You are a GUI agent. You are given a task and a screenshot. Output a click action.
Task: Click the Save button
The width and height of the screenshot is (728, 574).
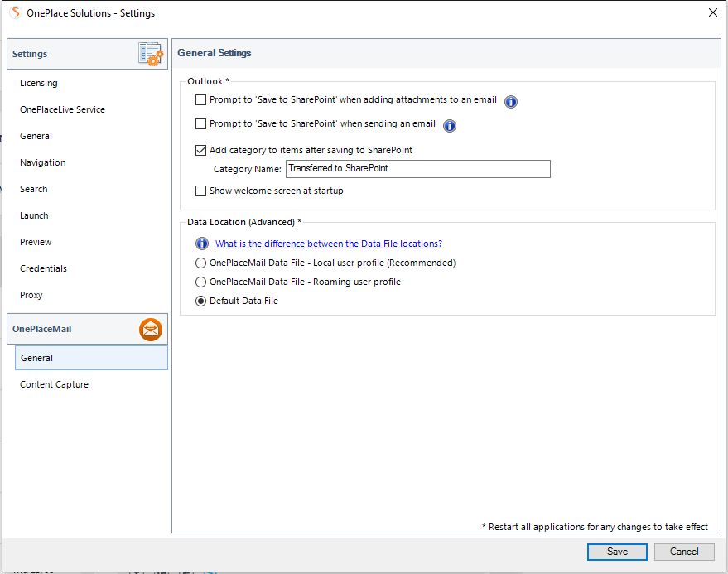(617, 552)
